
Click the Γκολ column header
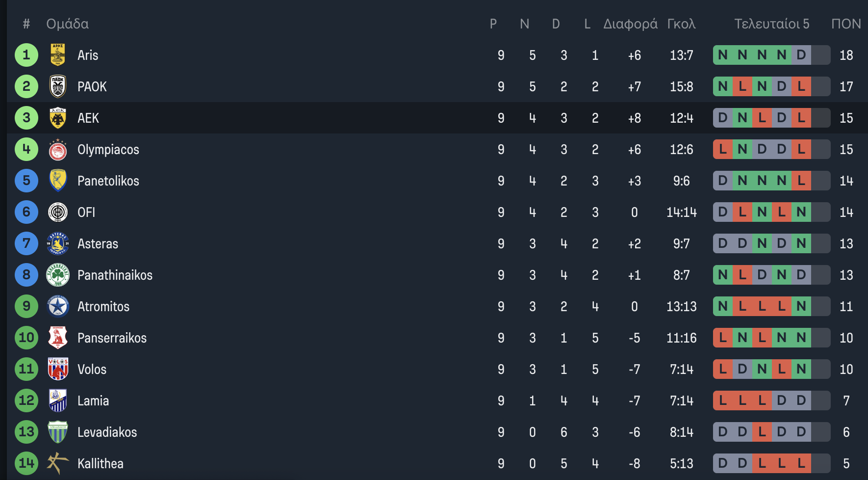(x=681, y=24)
